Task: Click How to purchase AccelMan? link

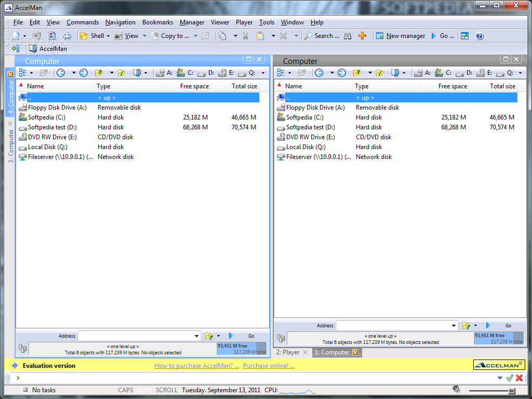Action: pyautogui.click(x=196, y=366)
